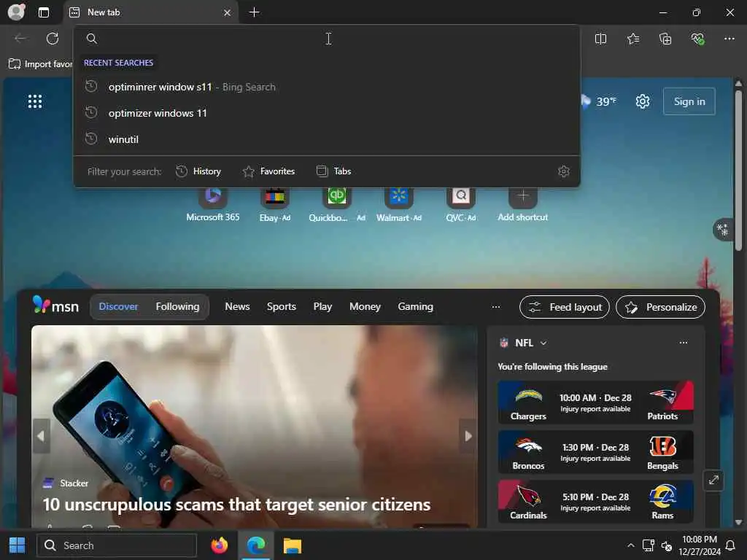Switch to the Following feed tab
Viewport: 747px width, 560px height.
click(x=178, y=307)
